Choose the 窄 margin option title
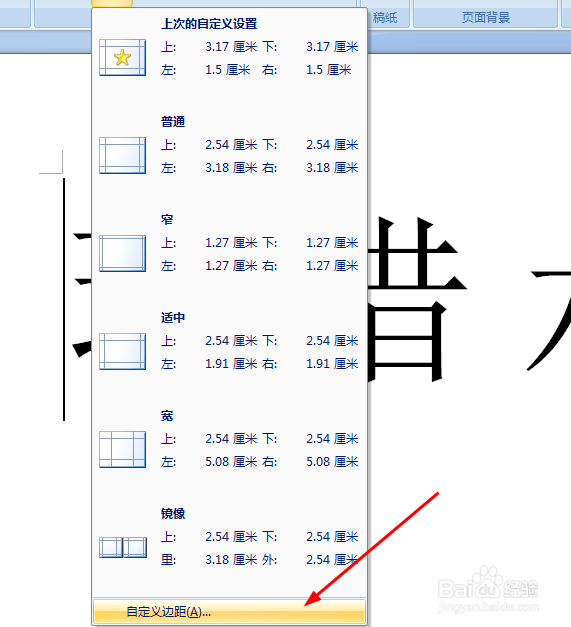Screen dimensions: 571x627 (x=167, y=220)
